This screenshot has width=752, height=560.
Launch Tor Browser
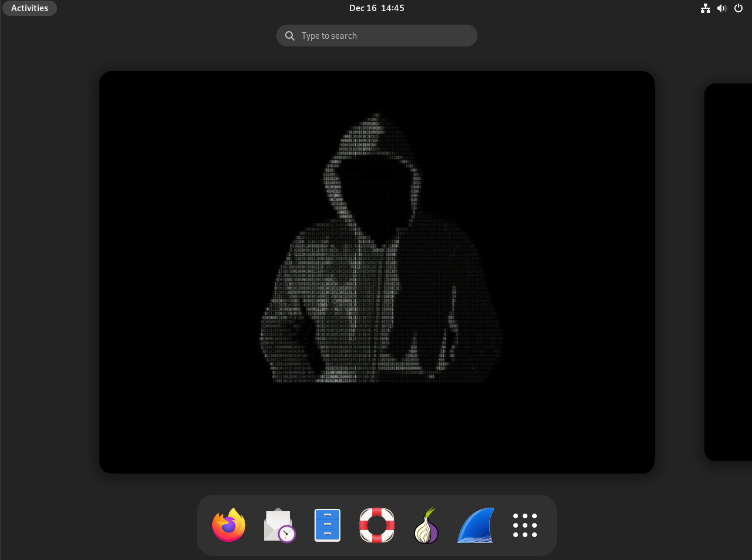(426, 525)
